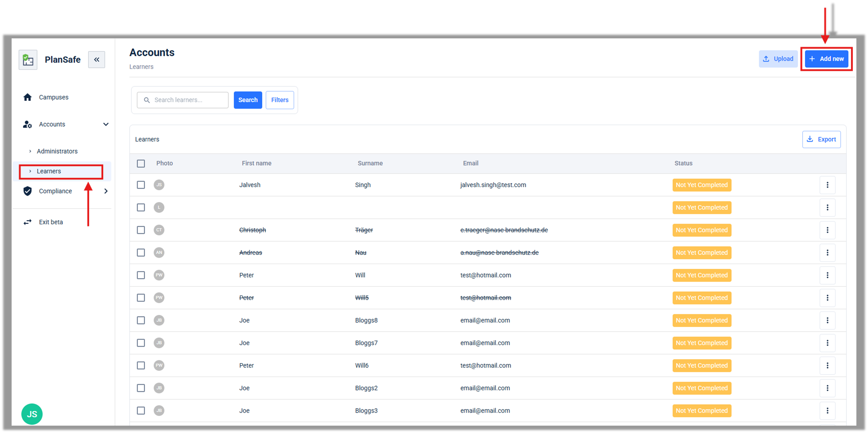Select checkbox for Andreas Nau

(141, 253)
